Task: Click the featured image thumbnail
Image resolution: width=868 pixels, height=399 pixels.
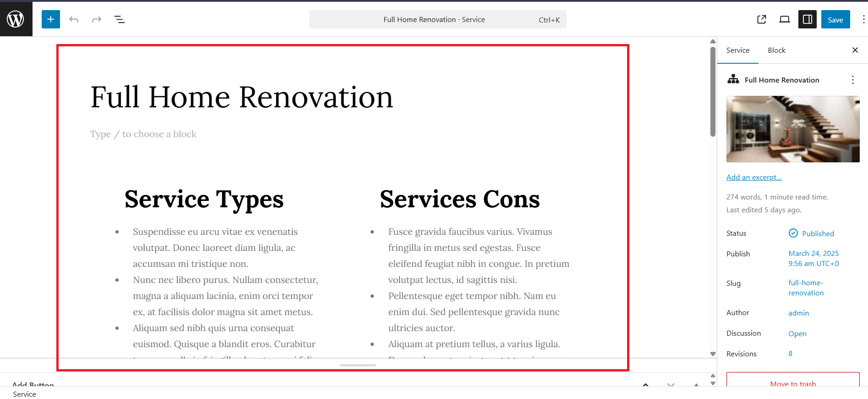Action: (x=792, y=129)
